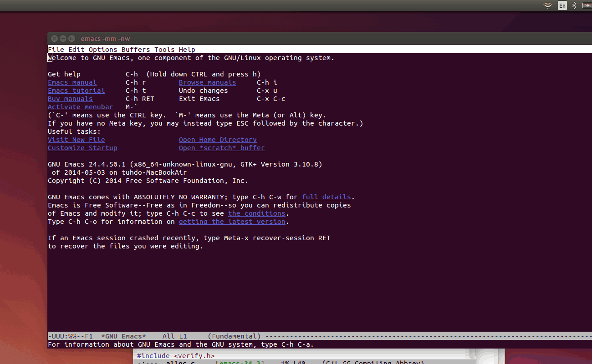Click the Buy manuals link
The image size is (592, 364).
[x=70, y=99]
